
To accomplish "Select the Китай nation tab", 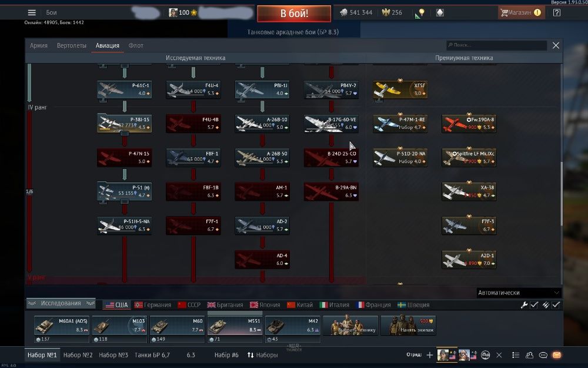I will tap(300, 305).
